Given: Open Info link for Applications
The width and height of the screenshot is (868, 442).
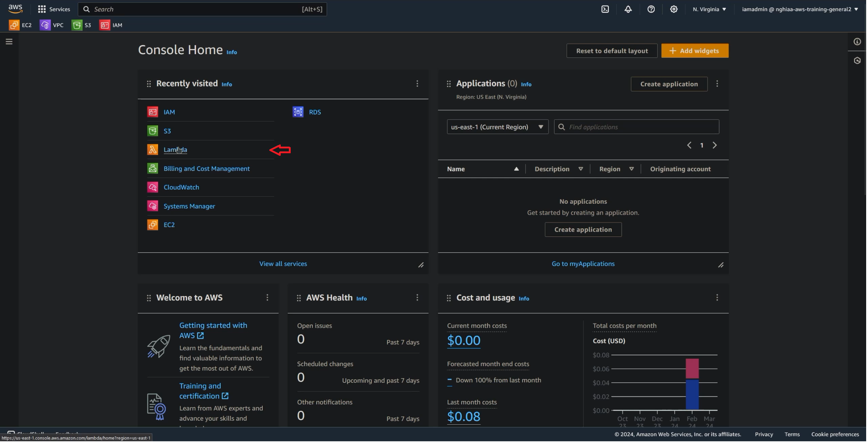Looking at the screenshot, I should tap(526, 84).
